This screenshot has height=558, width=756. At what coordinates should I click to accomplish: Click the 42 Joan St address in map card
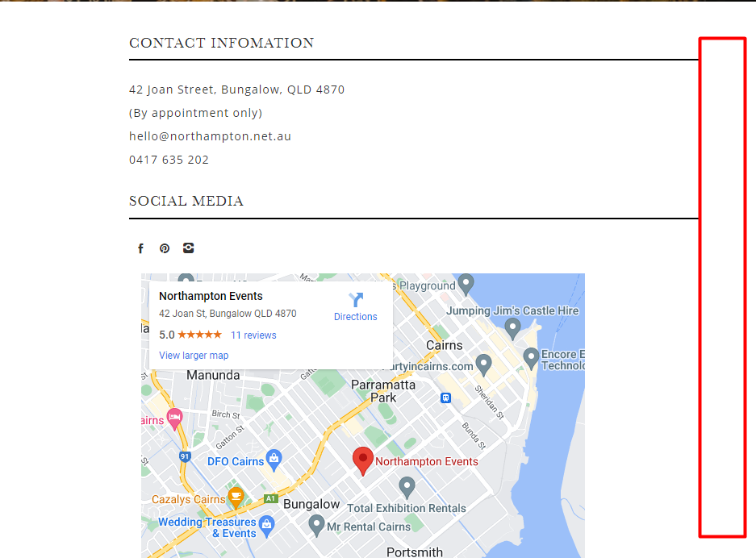pyautogui.click(x=228, y=314)
